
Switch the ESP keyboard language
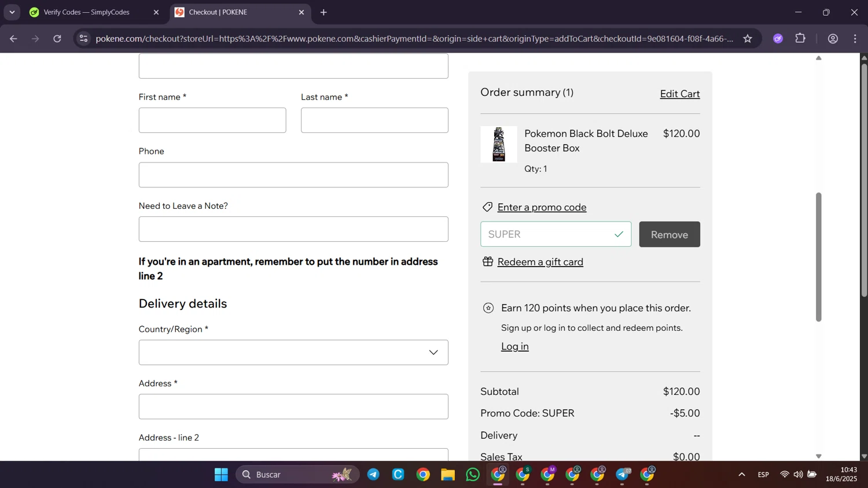(763, 475)
